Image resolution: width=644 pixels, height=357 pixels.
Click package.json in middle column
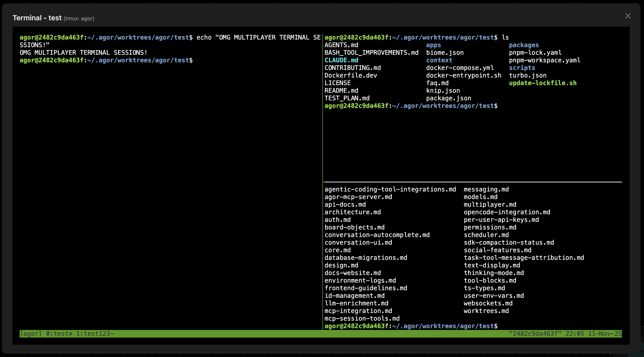click(449, 98)
